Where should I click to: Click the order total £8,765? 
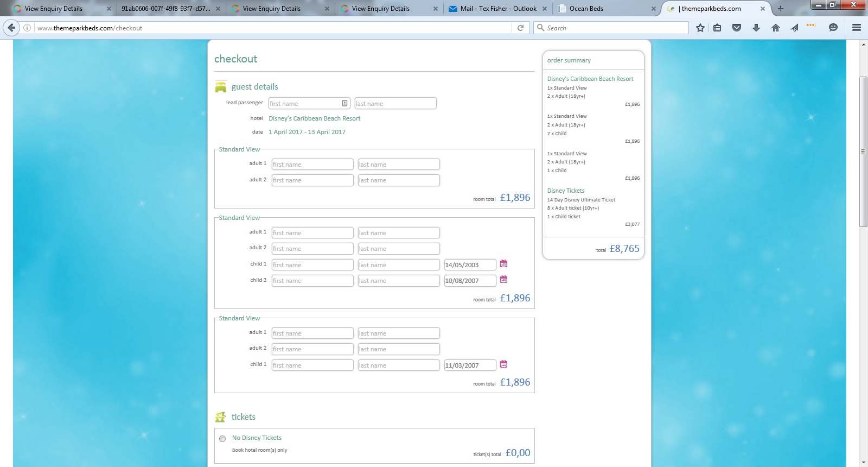click(624, 249)
